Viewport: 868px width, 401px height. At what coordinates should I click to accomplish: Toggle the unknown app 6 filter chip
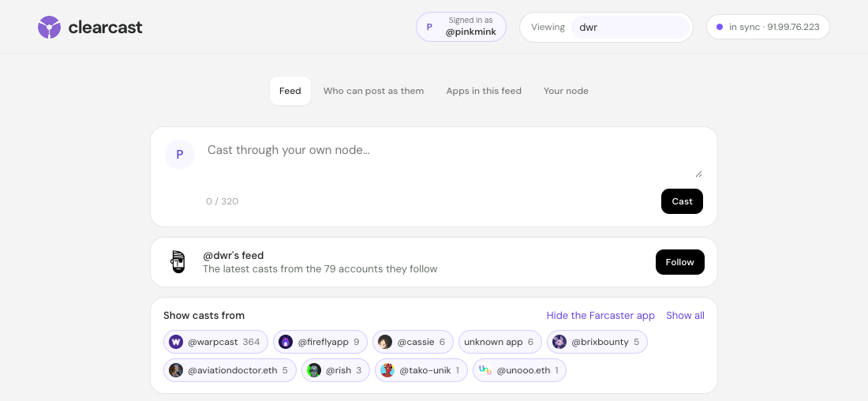[499, 342]
